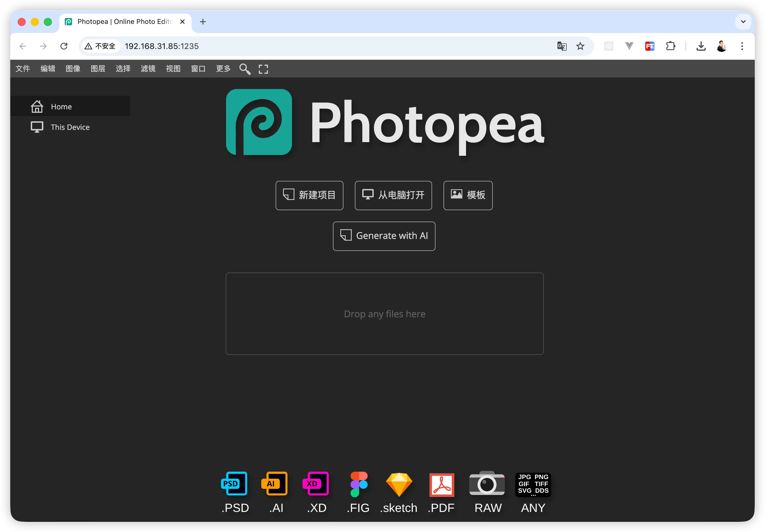The width and height of the screenshot is (765, 532).
Task: Select This Device in the sidebar
Action: click(x=70, y=127)
